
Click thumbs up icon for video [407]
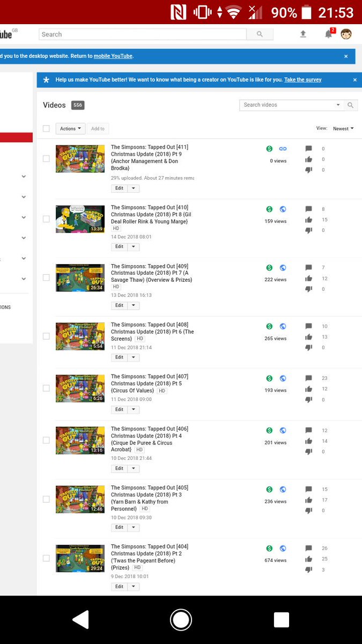point(308,389)
